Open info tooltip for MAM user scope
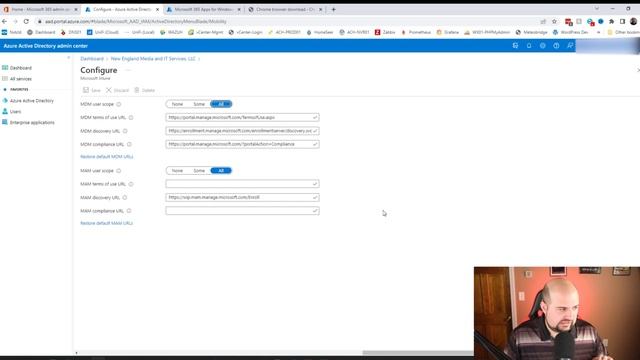 click(x=118, y=171)
